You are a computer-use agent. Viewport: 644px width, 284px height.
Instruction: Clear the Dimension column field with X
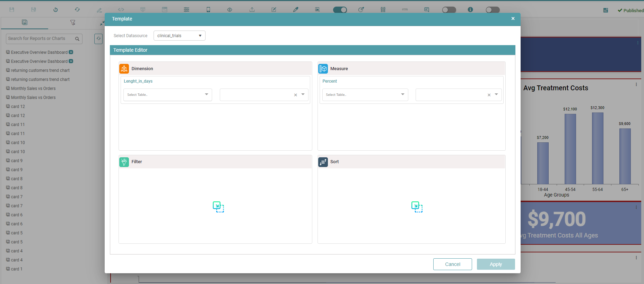pyautogui.click(x=296, y=95)
